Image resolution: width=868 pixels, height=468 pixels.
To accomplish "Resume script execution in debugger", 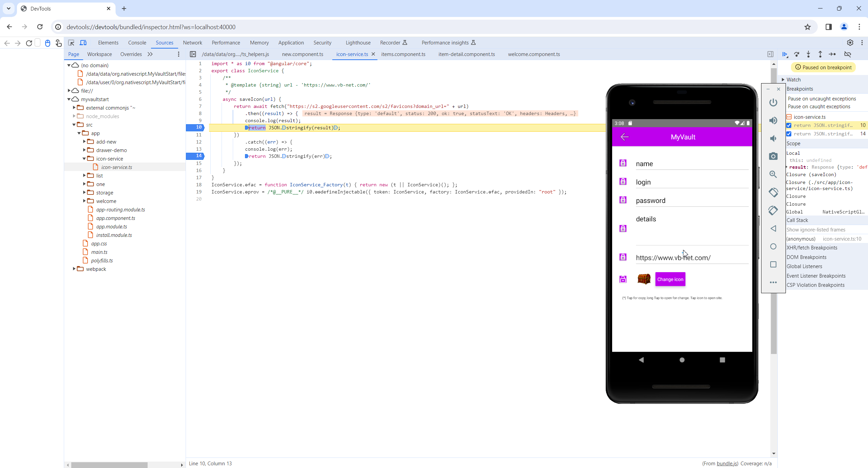I will click(785, 54).
